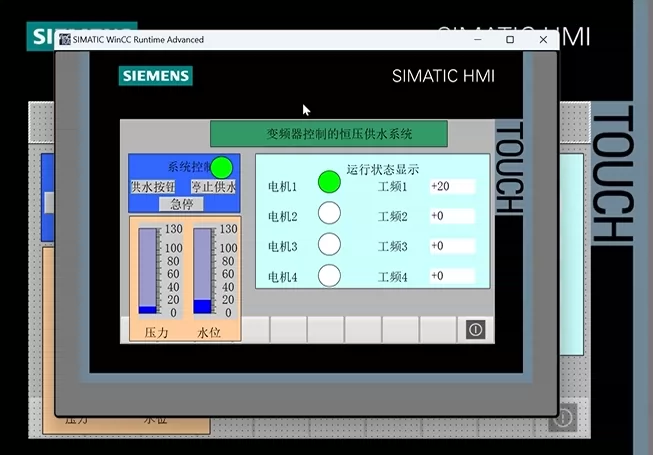
Task: Click the 电机1 label
Action: pos(282,186)
